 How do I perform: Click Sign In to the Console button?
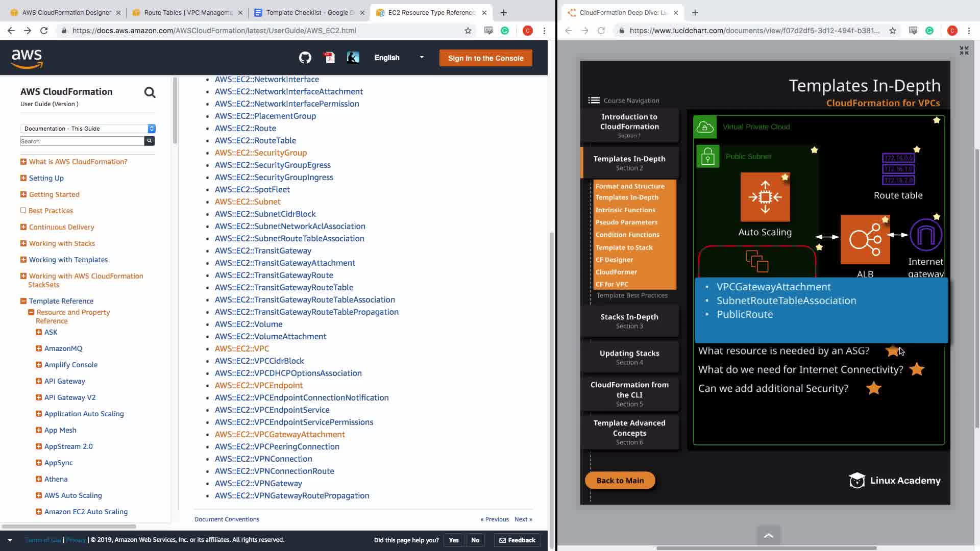coord(485,58)
